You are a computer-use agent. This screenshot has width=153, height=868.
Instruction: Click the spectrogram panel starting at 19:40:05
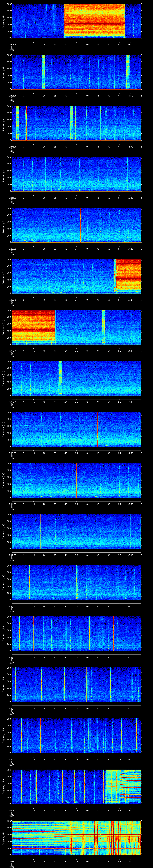click(x=77, y=429)
